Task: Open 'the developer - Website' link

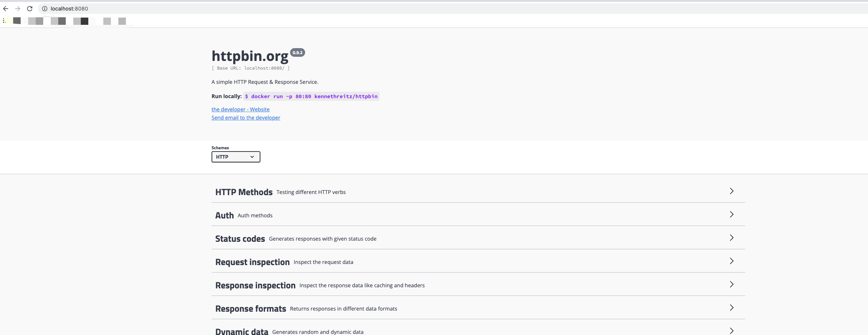Action: [240, 109]
